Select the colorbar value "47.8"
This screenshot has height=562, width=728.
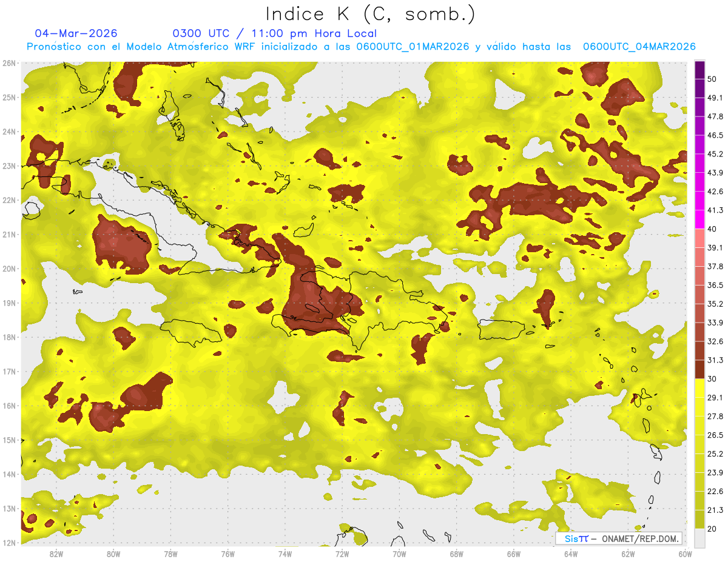[715, 116]
